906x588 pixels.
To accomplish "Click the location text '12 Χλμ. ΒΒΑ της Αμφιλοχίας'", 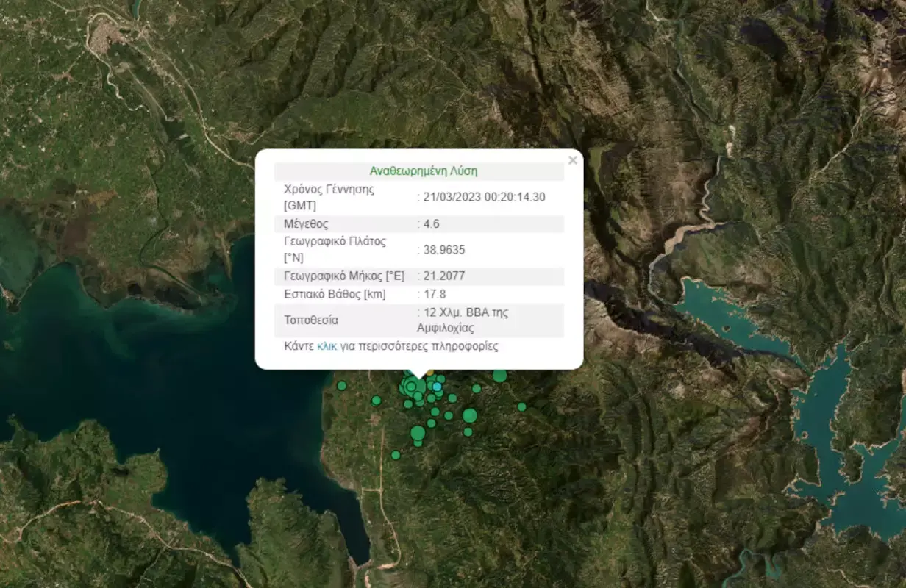I will pyautogui.click(x=463, y=320).
